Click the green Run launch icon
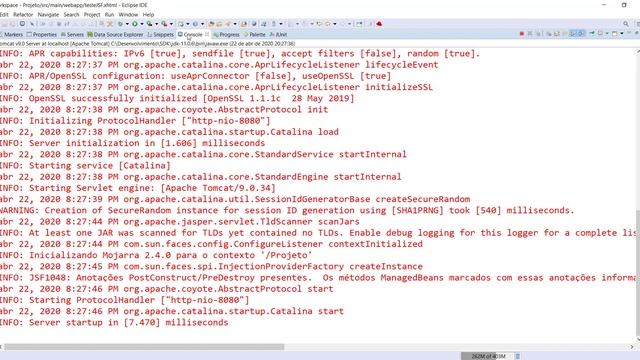The height and width of the screenshot is (360, 640). click(135, 24)
